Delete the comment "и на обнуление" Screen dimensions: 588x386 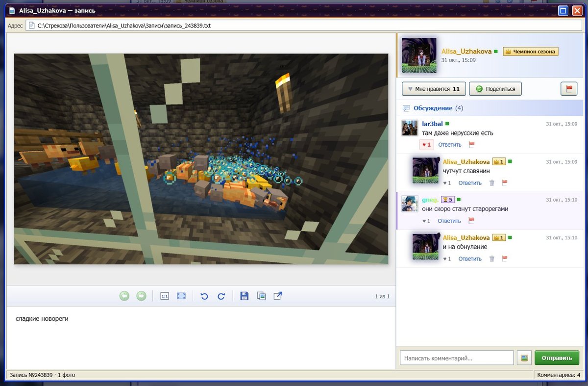click(x=492, y=258)
